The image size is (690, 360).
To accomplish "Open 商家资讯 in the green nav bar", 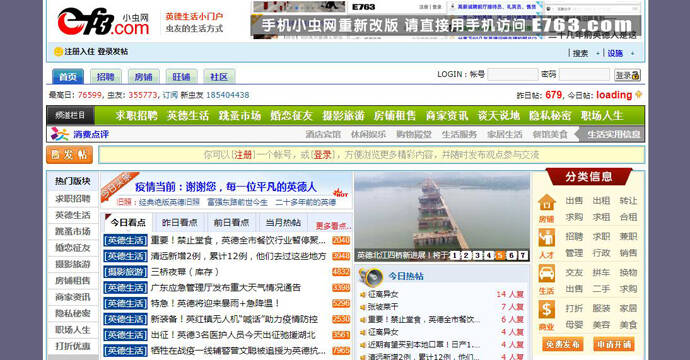I will click(x=447, y=115).
